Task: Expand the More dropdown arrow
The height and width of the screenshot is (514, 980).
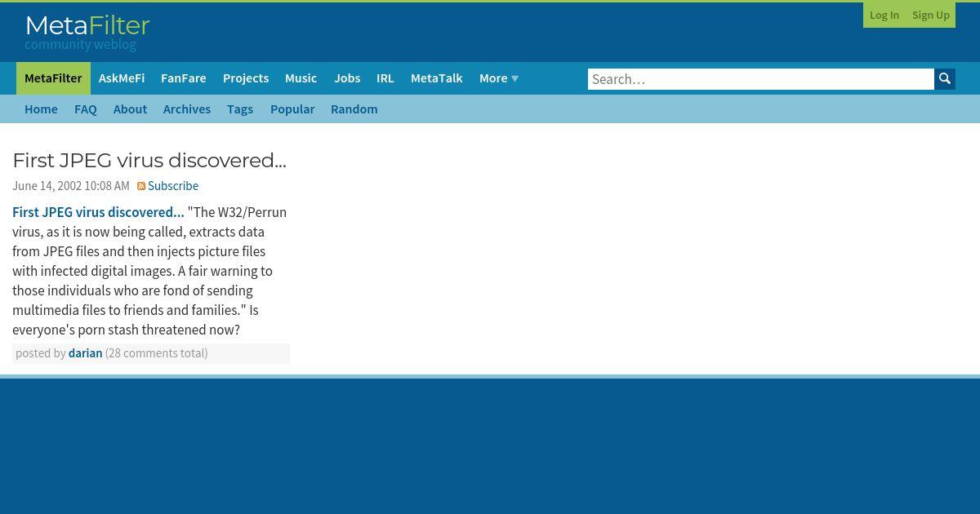Action: 514,78
